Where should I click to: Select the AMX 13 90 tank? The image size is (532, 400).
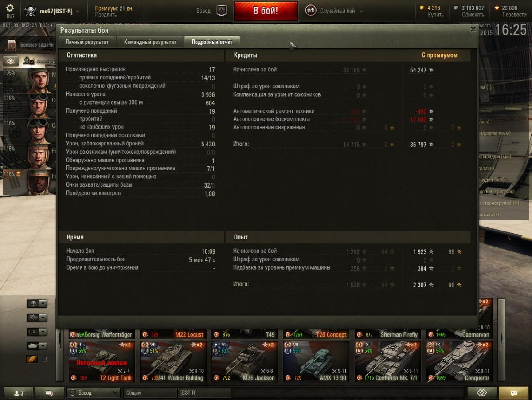point(316,361)
